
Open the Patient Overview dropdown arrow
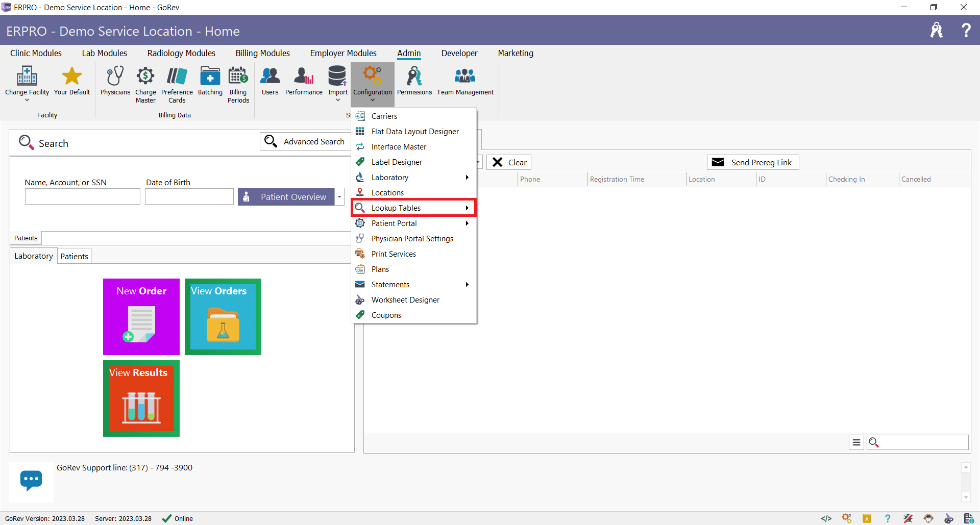pos(339,197)
